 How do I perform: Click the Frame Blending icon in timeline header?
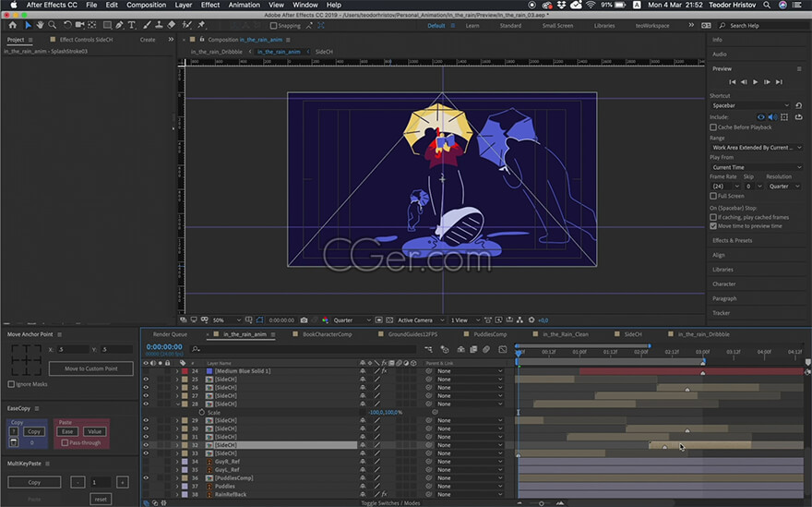click(473, 349)
